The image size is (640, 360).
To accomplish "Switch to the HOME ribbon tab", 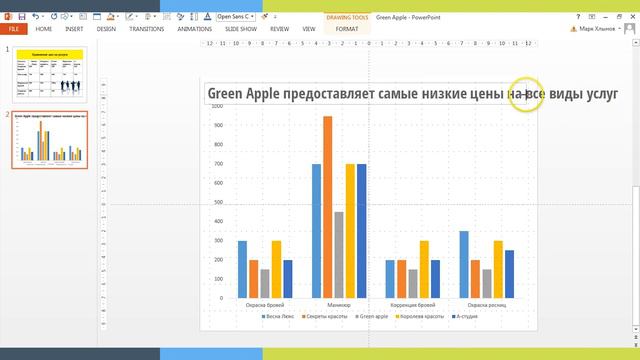I will (x=44, y=29).
